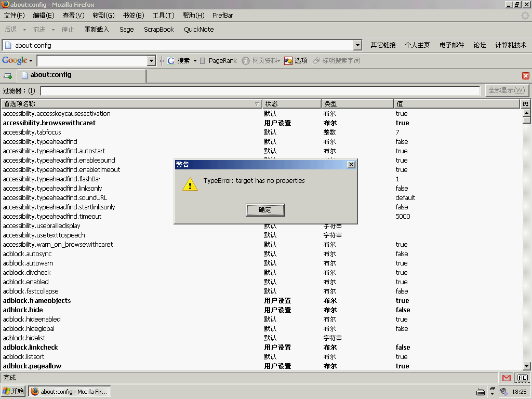Screen dimensions: 532x399
Task: Open the 论坛 bookmark
Action: (480, 45)
